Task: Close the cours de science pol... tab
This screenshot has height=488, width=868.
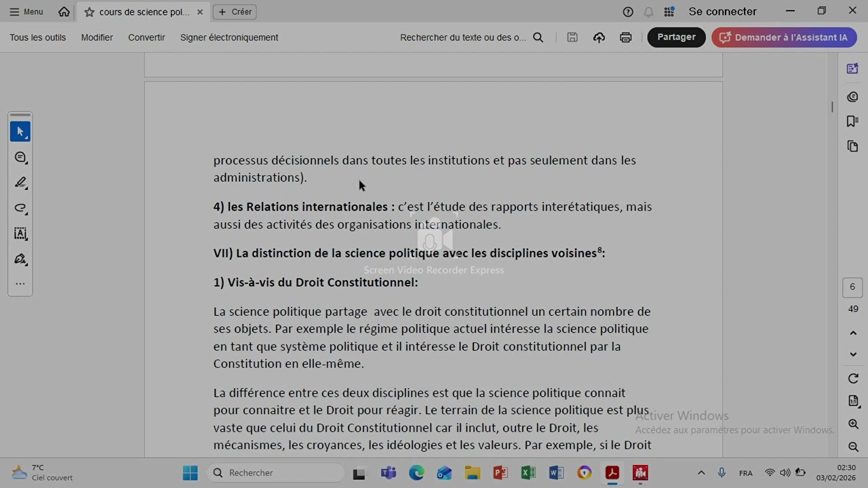Action: (200, 12)
